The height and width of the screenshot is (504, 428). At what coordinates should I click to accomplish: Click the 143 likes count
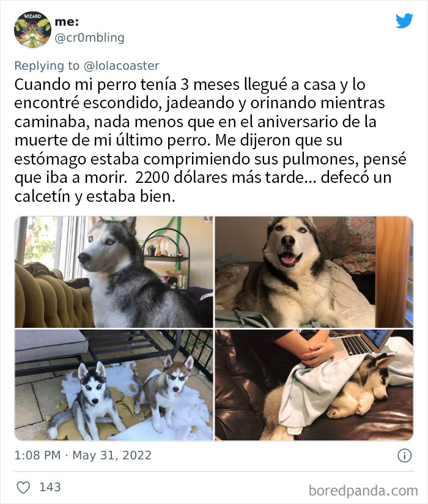50,487
